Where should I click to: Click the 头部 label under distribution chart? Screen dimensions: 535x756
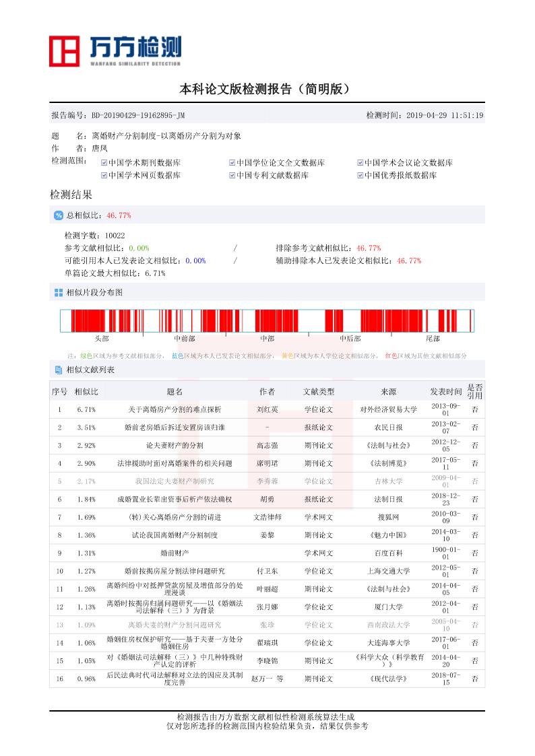click(x=102, y=339)
